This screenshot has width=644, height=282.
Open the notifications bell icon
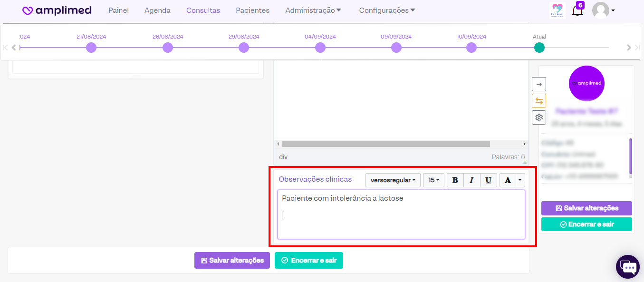[577, 11]
